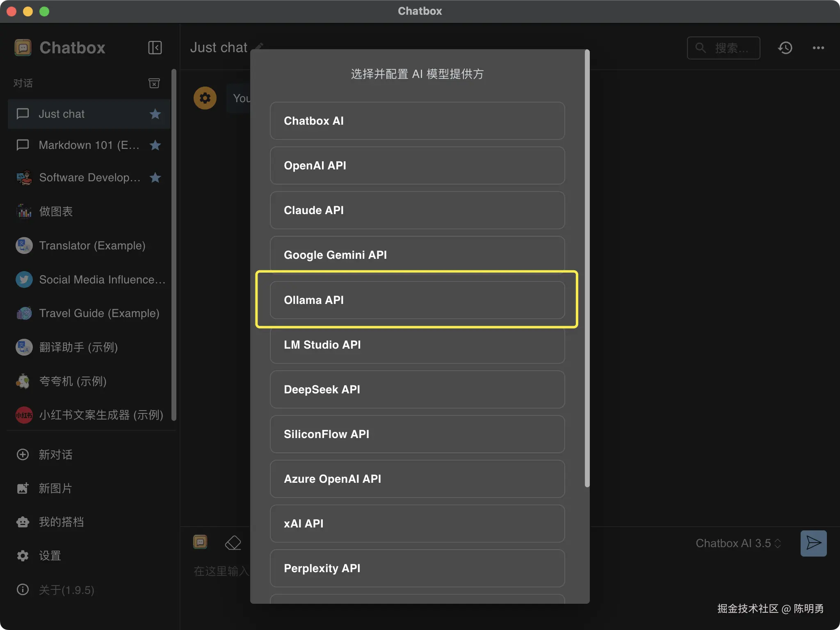Click the eraser clear-context icon
Viewport: 840px width, 630px height.
pyautogui.click(x=233, y=543)
